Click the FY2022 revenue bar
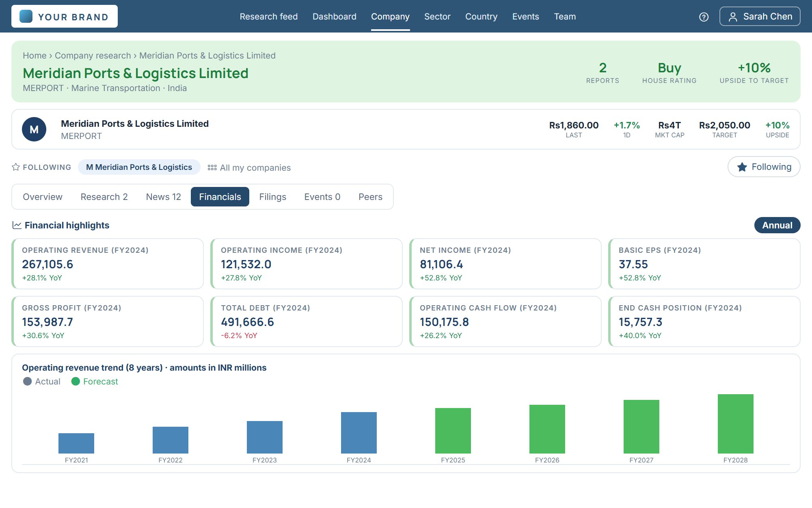The image size is (812, 508). 171,440
